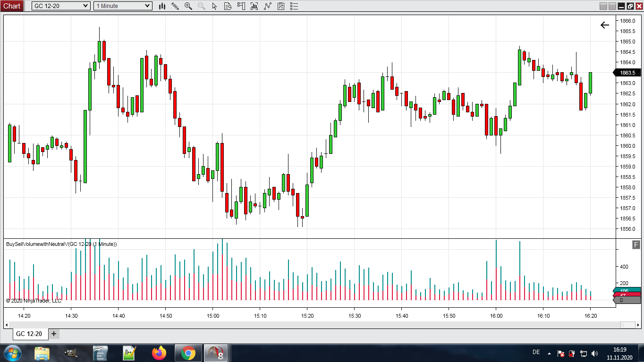Click the instrument link button

click(603, 6)
